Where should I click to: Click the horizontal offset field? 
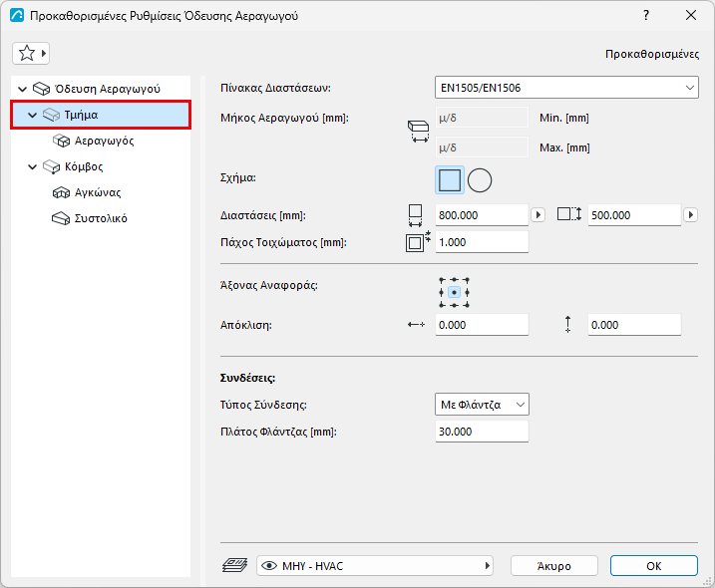coord(482,325)
